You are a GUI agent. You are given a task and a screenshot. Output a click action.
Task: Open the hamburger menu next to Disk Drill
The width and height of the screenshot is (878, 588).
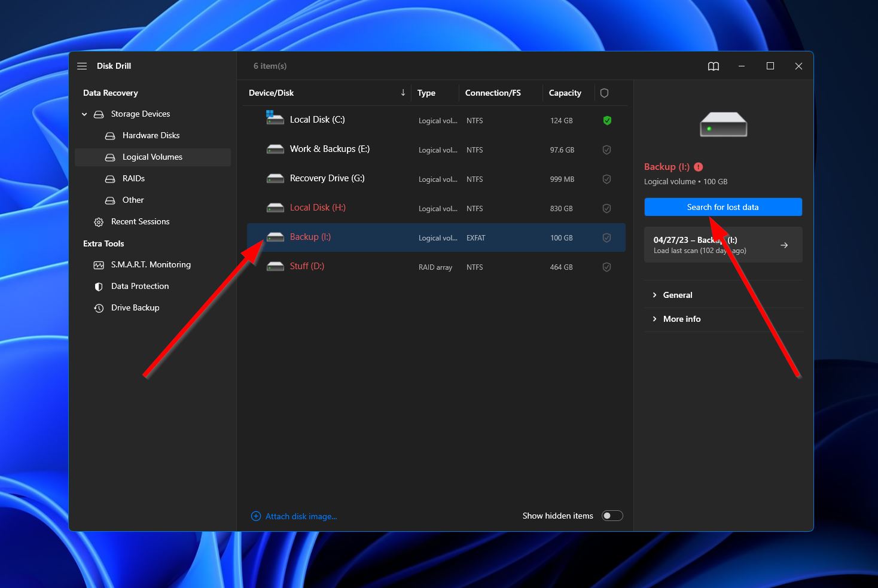(x=82, y=66)
